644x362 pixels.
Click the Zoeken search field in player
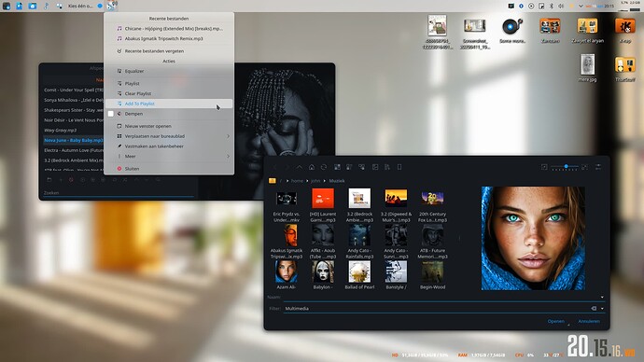pos(119,193)
